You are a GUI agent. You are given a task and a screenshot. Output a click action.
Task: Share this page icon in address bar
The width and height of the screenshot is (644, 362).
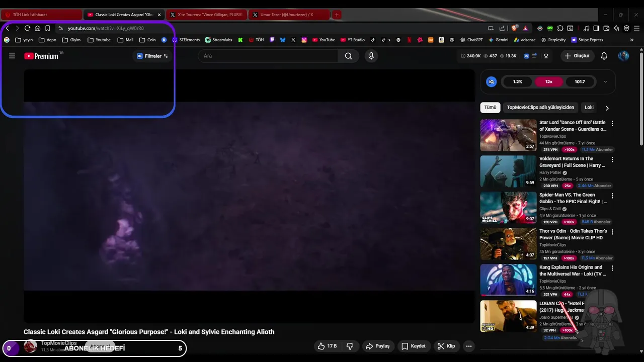(502, 28)
